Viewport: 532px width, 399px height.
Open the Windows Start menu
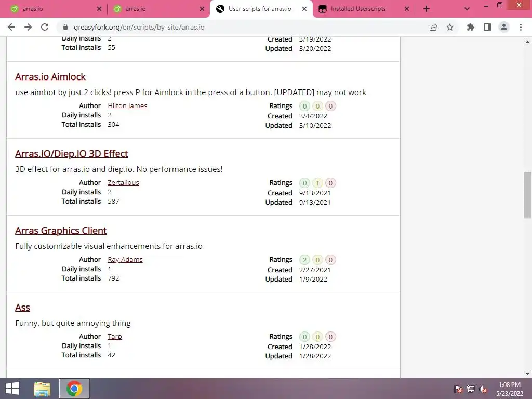(12, 389)
